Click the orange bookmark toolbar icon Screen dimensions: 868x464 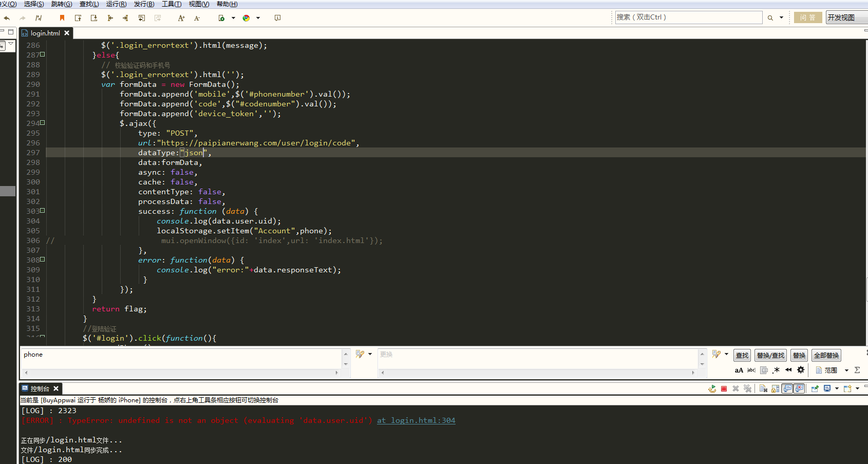62,18
